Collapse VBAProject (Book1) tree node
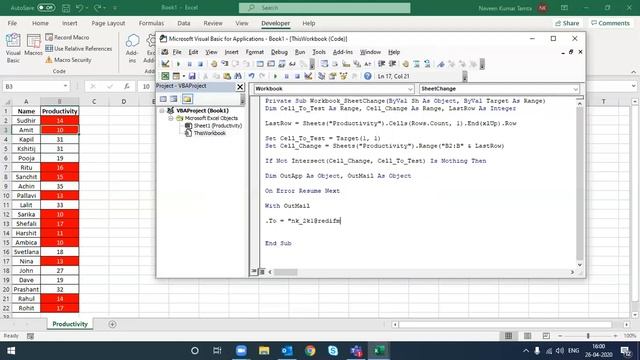This screenshot has height=360, width=640. click(162, 111)
